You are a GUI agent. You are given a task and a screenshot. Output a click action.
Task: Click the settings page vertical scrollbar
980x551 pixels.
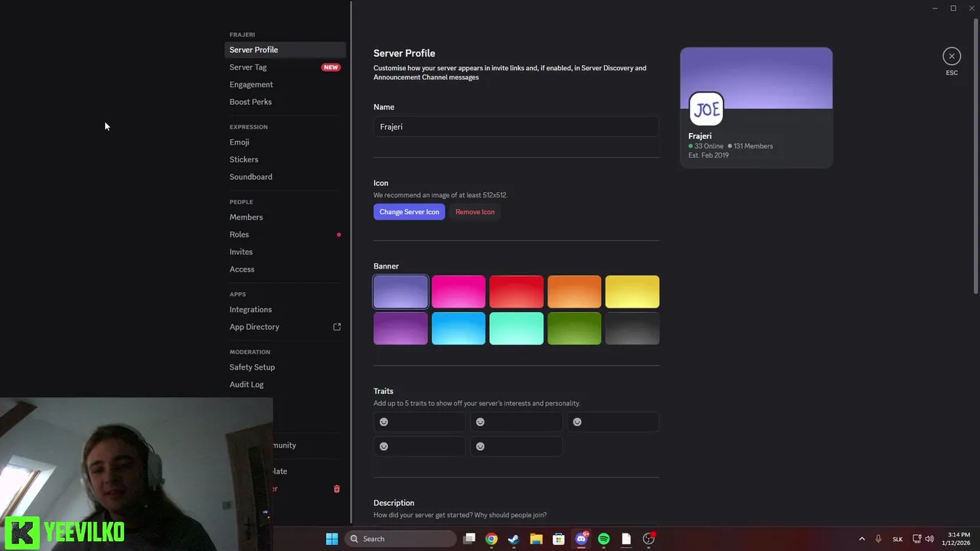[975, 155]
